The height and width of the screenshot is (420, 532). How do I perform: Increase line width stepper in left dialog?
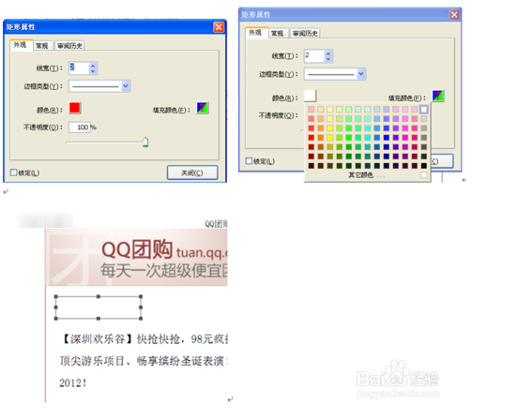coord(93,66)
